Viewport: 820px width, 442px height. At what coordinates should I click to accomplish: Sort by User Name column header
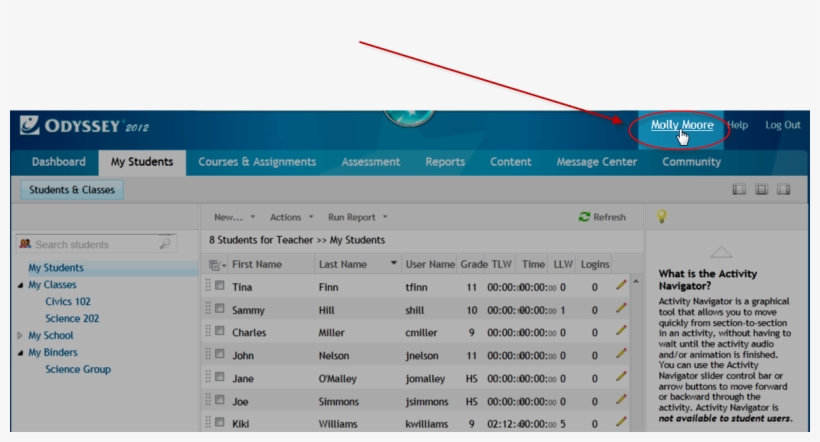tap(430, 264)
